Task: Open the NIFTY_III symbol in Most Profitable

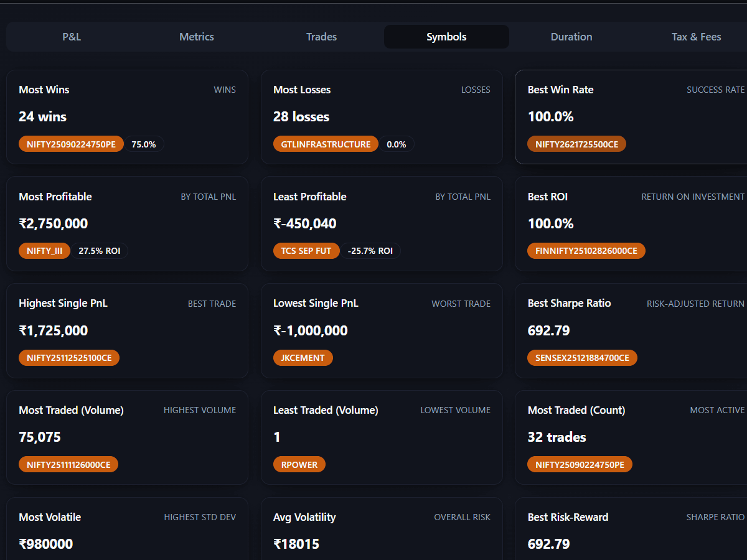Action: pyautogui.click(x=44, y=251)
